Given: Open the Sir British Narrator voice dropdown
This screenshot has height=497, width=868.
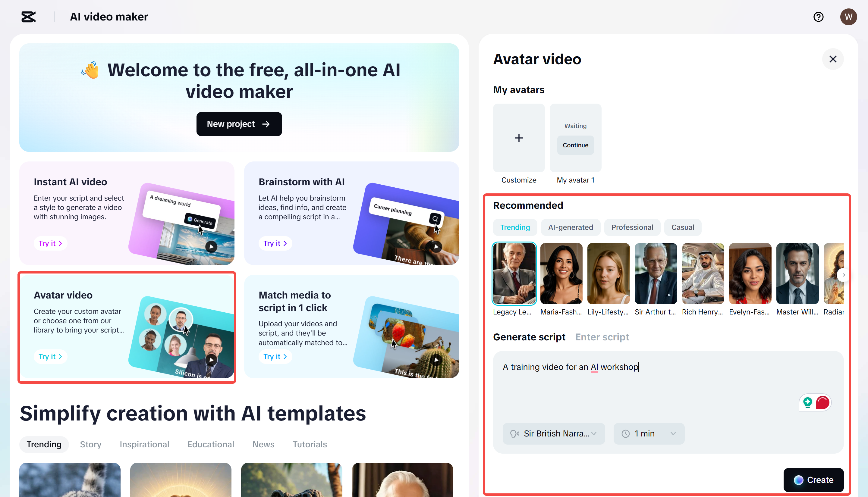Looking at the screenshot, I should [x=554, y=433].
